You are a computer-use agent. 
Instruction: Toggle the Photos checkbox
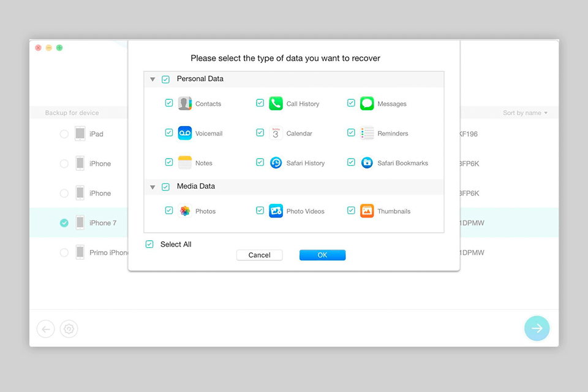point(169,210)
